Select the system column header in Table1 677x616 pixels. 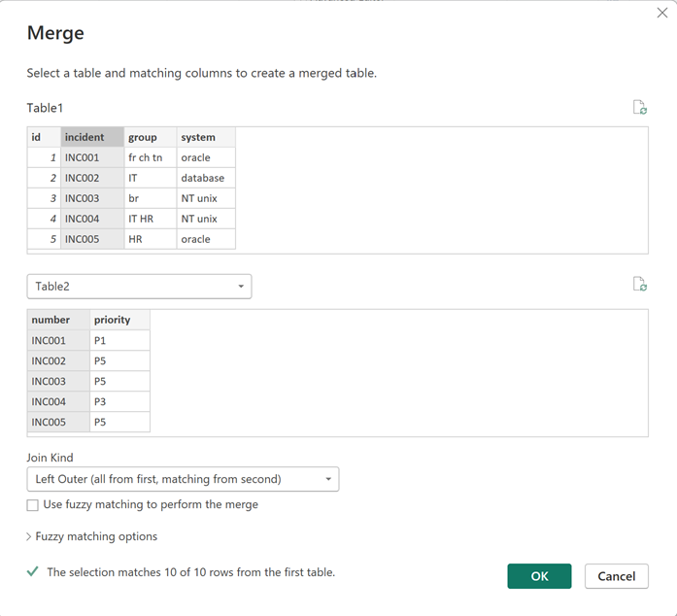(205, 137)
